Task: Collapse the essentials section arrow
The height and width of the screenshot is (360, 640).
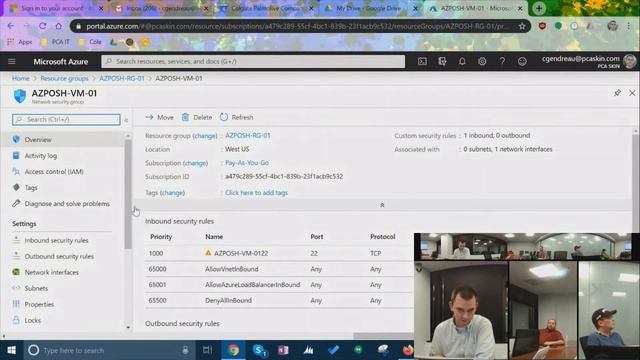Action: (x=382, y=205)
